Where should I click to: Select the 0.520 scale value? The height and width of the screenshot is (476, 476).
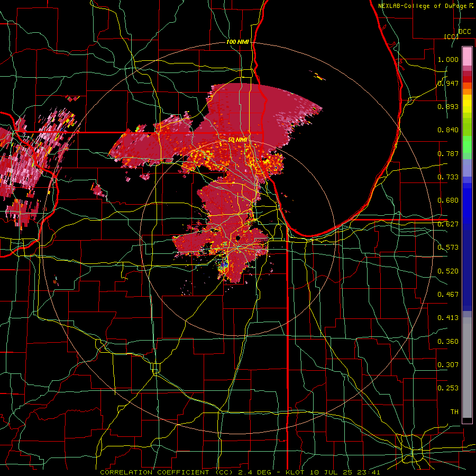(x=448, y=271)
